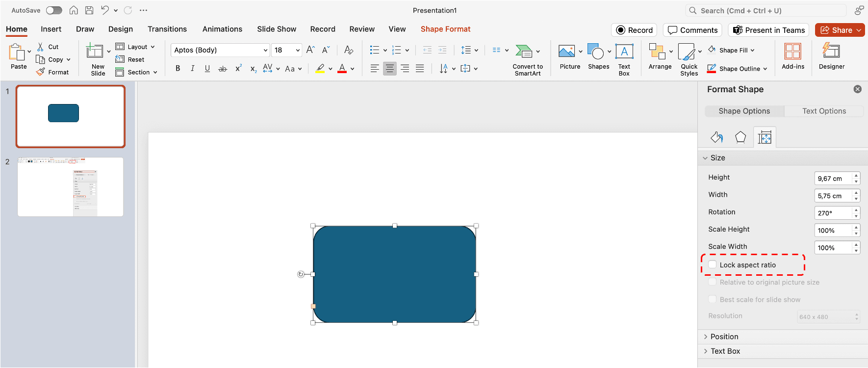Open the Fill & Line pane icon

[716, 137]
